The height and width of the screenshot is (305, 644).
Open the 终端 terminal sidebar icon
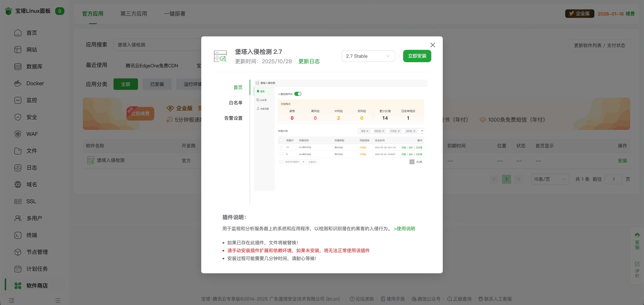pos(18,235)
